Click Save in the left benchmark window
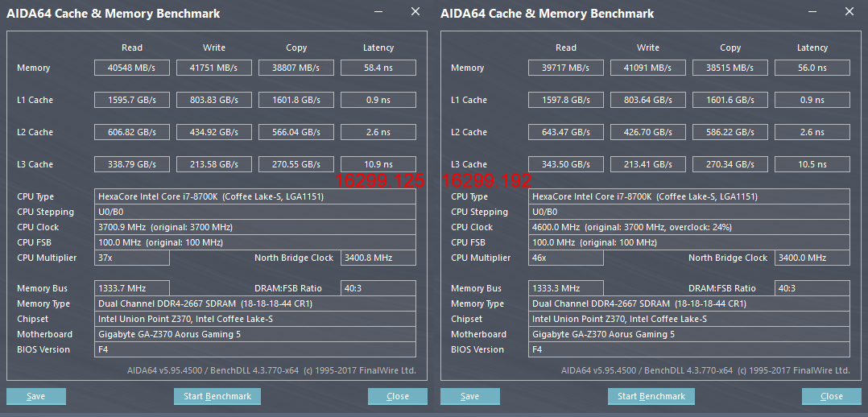Image resolution: width=868 pixels, height=417 pixels. [36, 396]
